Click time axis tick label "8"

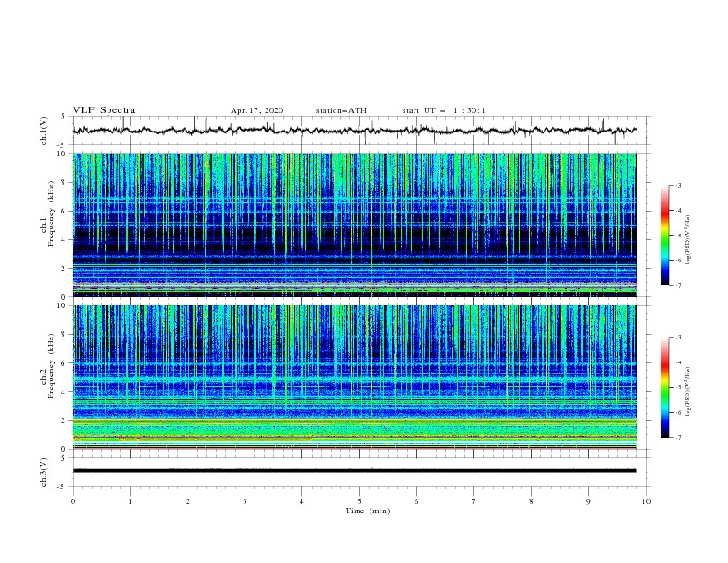pyautogui.click(x=531, y=501)
